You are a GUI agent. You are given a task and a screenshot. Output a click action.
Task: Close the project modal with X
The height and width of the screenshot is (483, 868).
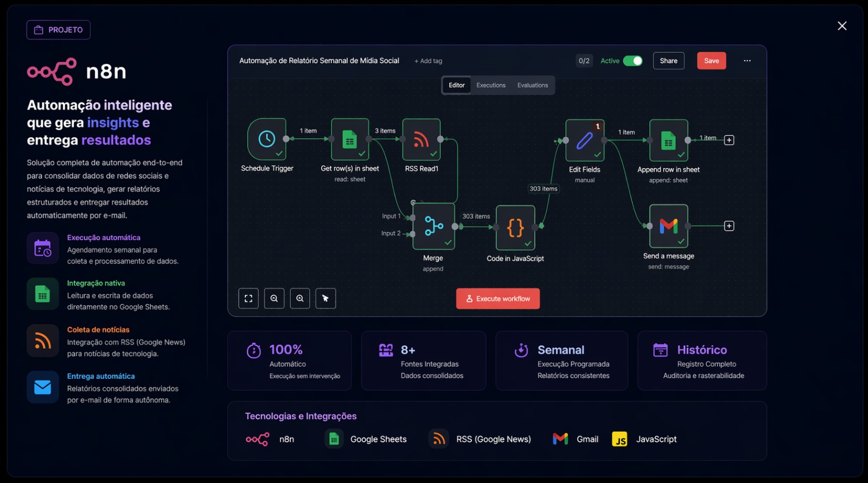pyautogui.click(x=842, y=26)
